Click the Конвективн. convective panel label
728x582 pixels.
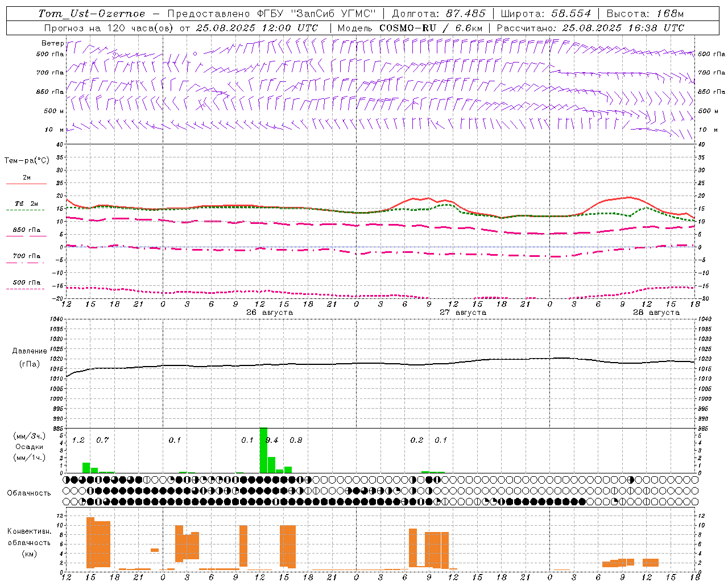click(x=29, y=531)
